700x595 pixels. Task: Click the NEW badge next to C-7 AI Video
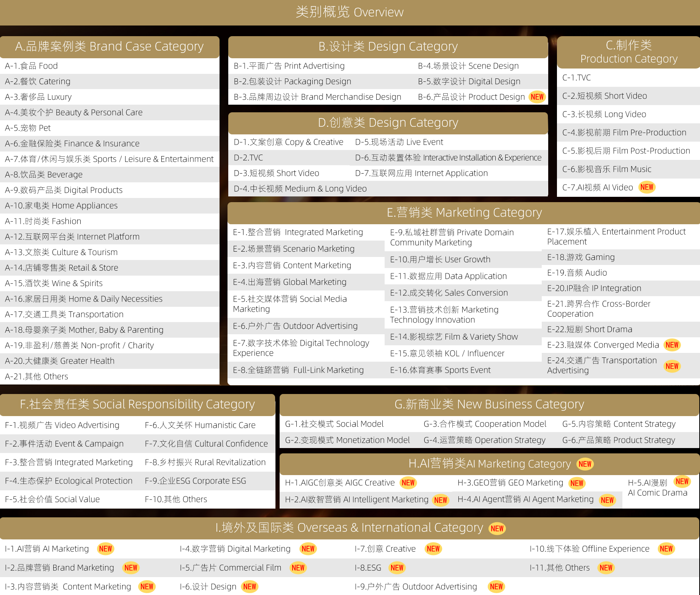646,187
